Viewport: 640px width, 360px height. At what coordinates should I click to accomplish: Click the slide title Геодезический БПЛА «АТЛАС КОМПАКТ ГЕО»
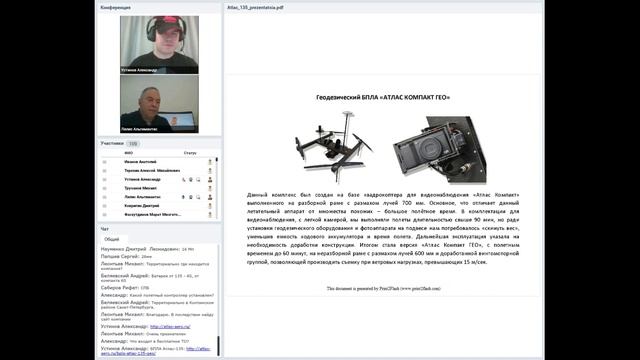coord(383,98)
